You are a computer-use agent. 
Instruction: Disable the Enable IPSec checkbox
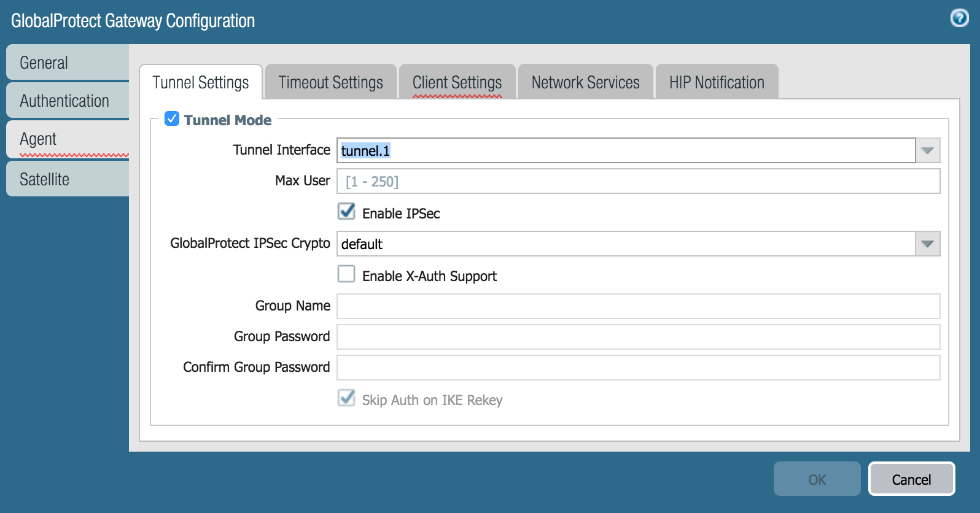(x=346, y=212)
